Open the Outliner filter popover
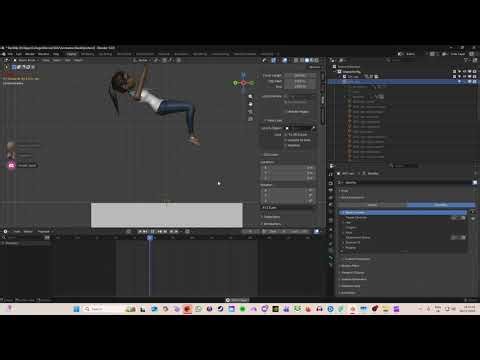Screen dimensions: 480x360 [x=467, y=60]
